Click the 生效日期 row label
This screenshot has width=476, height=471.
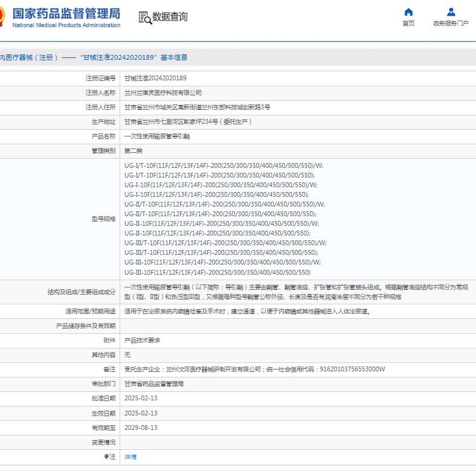pyautogui.click(x=103, y=413)
